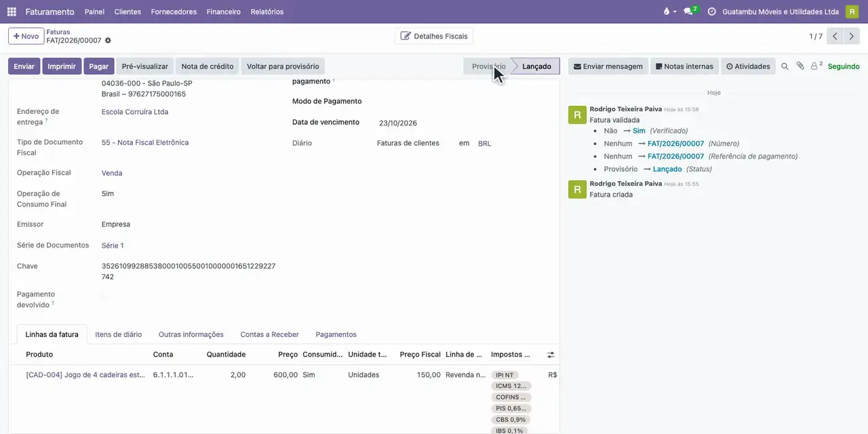Open the conversations icon with badge 2

pos(690,12)
